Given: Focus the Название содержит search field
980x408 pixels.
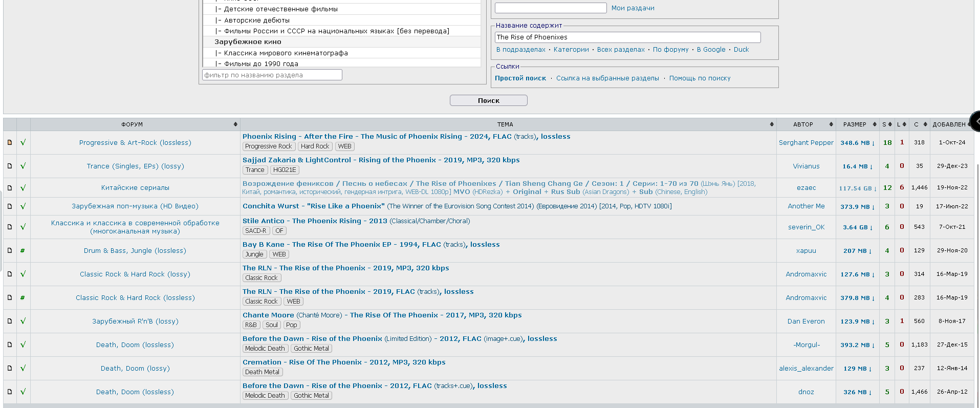Looking at the screenshot, I should [x=627, y=37].
